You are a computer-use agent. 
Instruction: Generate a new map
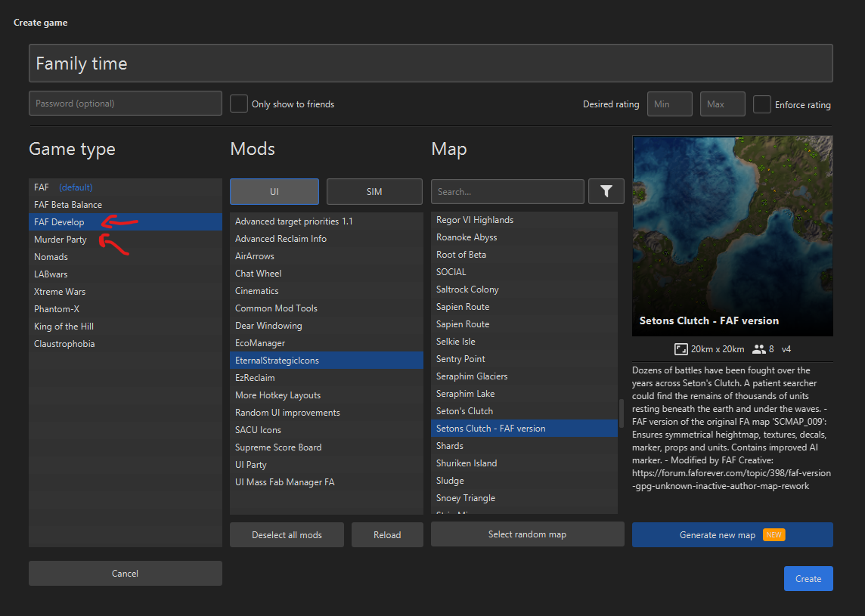tap(732, 534)
